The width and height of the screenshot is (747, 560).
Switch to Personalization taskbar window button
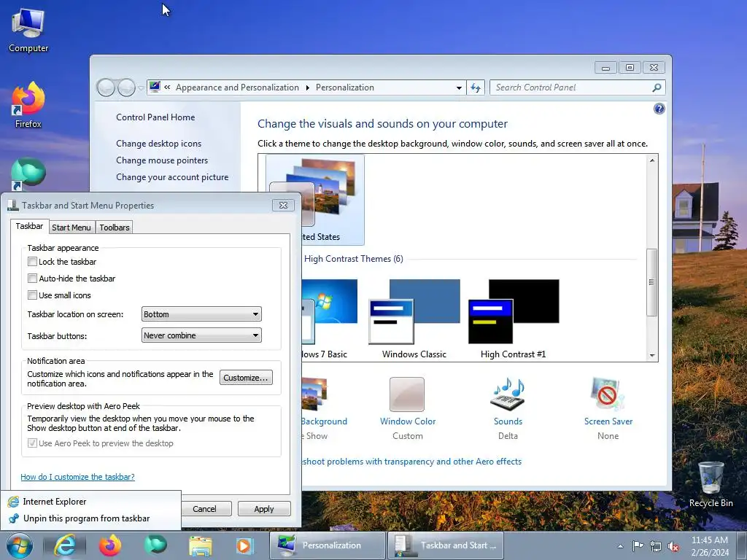328,545
